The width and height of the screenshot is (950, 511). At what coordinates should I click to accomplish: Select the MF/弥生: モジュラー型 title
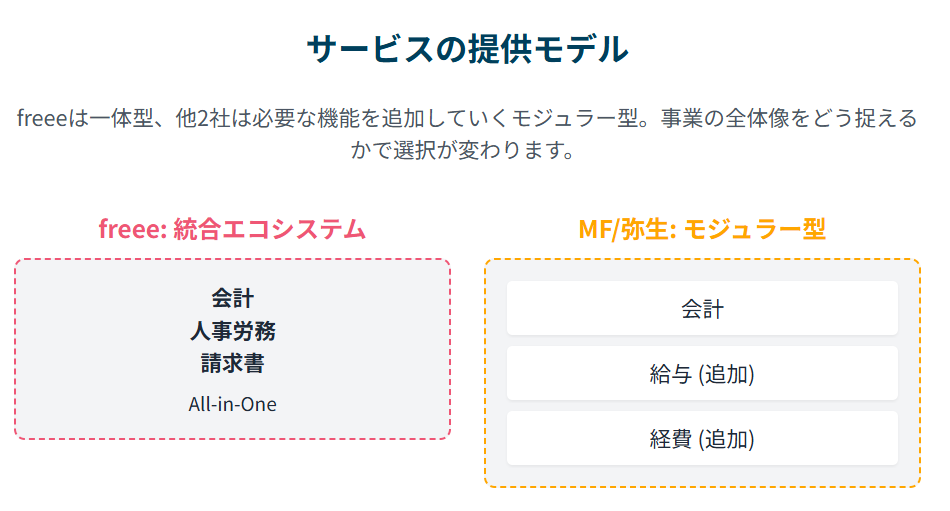point(702,229)
